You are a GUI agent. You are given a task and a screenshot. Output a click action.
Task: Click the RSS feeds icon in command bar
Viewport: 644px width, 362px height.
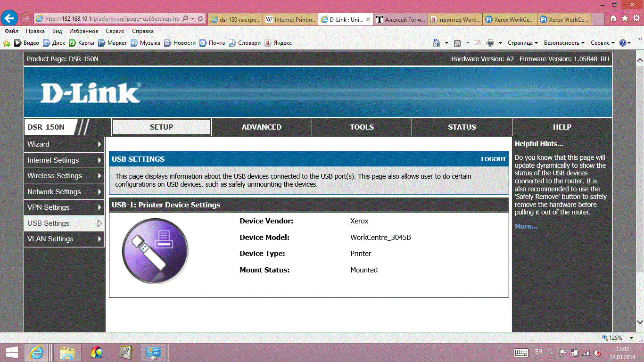pos(457,43)
